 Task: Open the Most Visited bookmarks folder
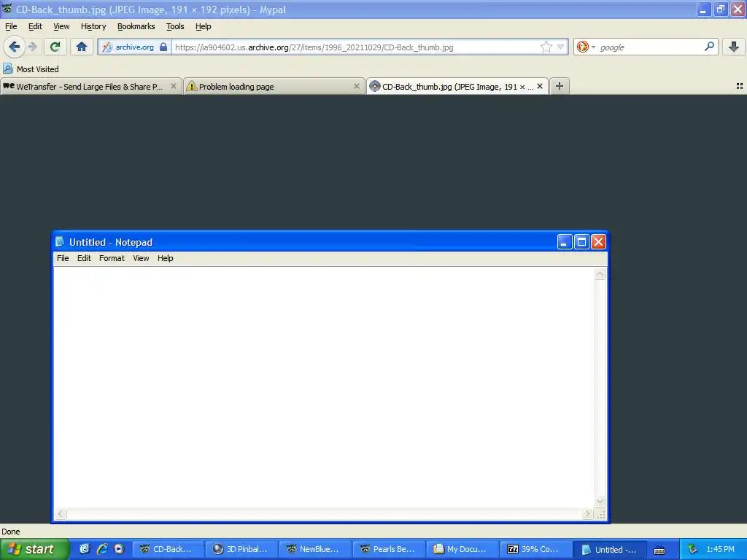coord(31,69)
